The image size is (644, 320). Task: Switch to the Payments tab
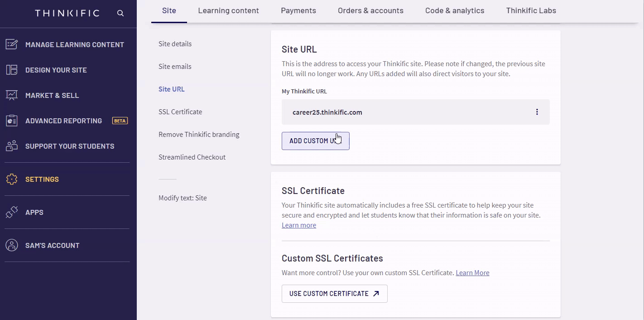tap(298, 10)
